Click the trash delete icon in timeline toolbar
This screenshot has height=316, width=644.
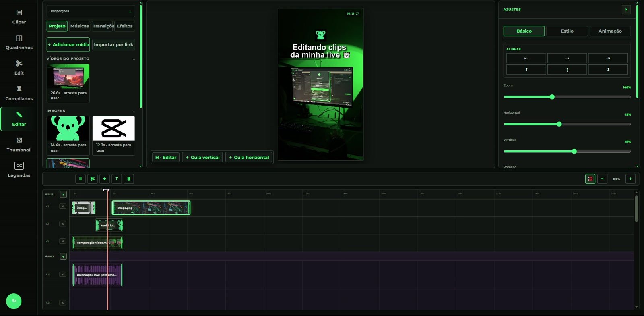pyautogui.click(x=129, y=179)
